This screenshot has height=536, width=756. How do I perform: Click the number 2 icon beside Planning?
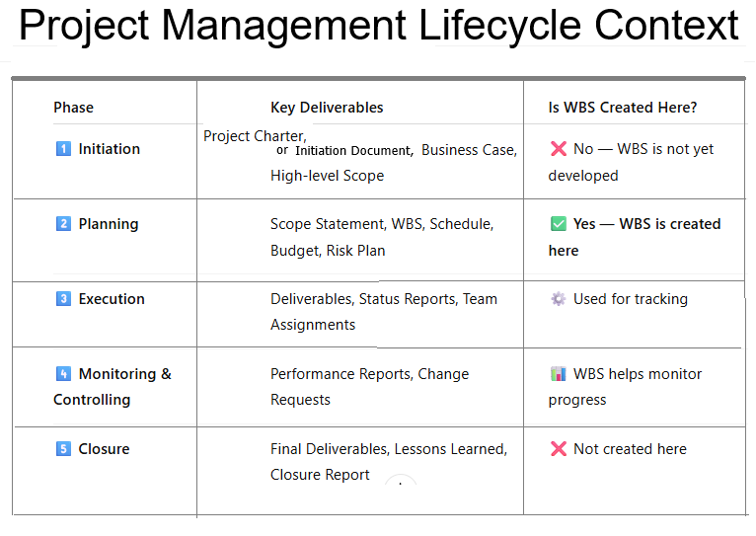[x=63, y=224]
